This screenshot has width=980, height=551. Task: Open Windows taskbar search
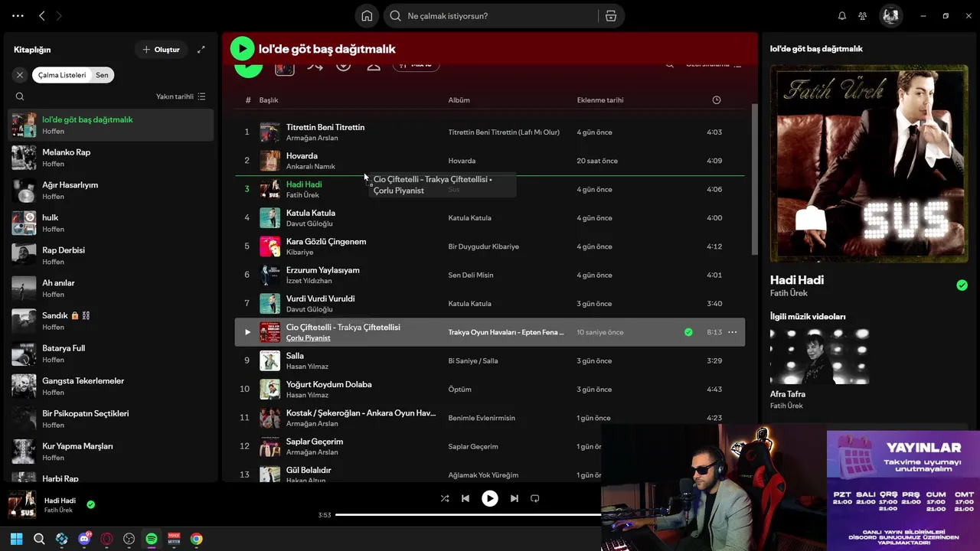[x=39, y=539]
